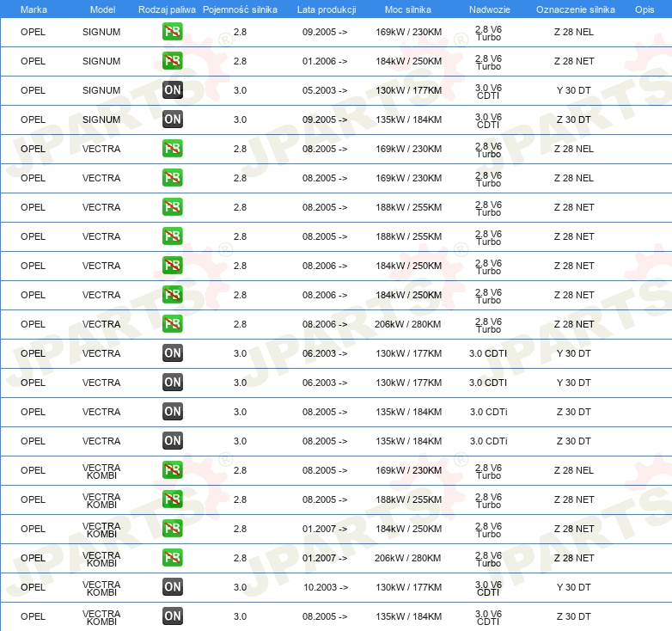Select '130kW / 177KM' in SIGNUM row

tap(408, 90)
